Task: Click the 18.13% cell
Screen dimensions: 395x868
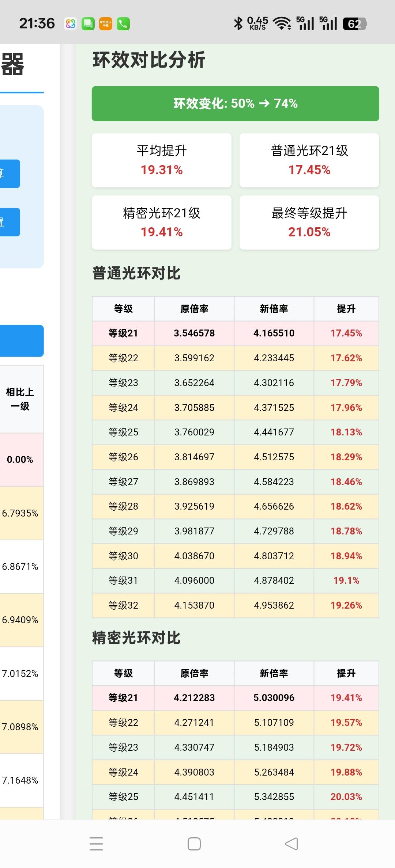Action: pos(346,432)
